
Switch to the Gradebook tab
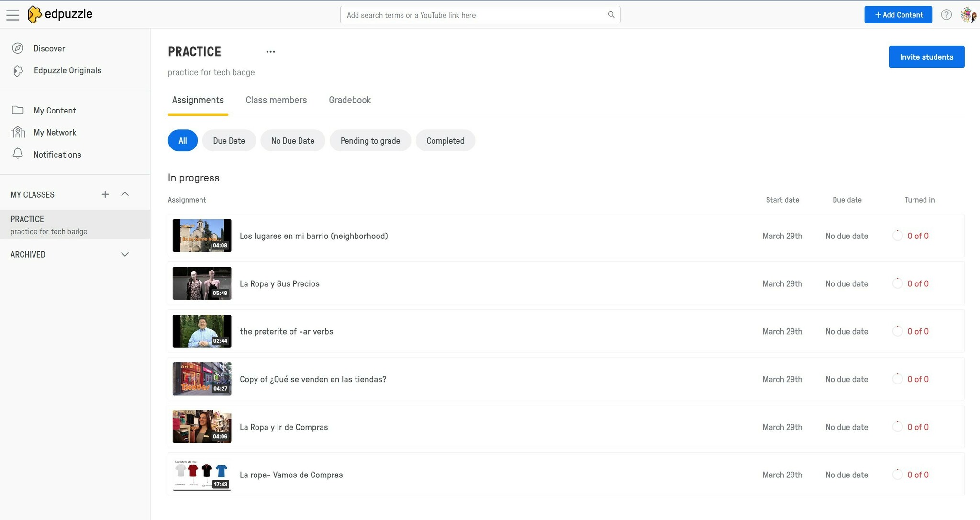click(x=349, y=100)
